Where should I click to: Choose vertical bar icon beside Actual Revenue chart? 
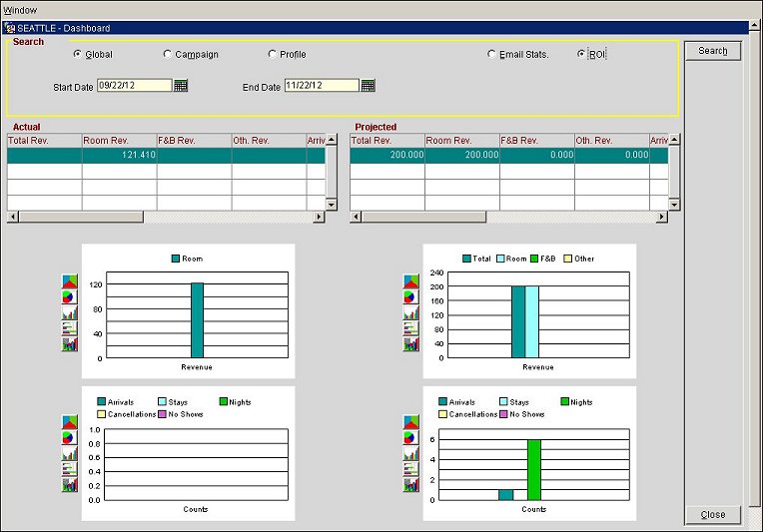pos(70,312)
